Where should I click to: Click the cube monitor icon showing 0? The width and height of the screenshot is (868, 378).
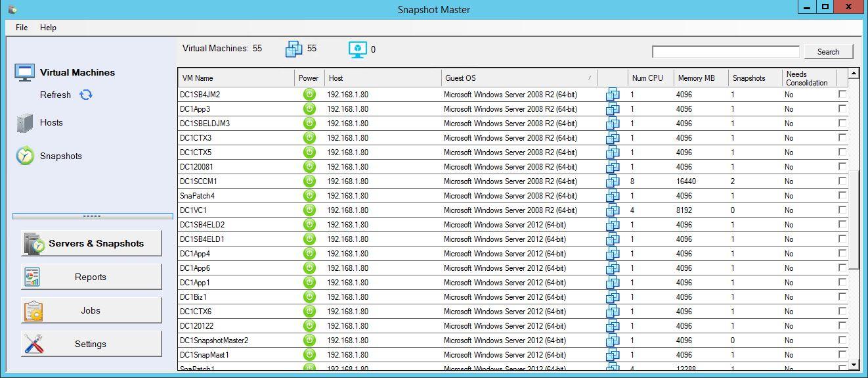[357, 49]
